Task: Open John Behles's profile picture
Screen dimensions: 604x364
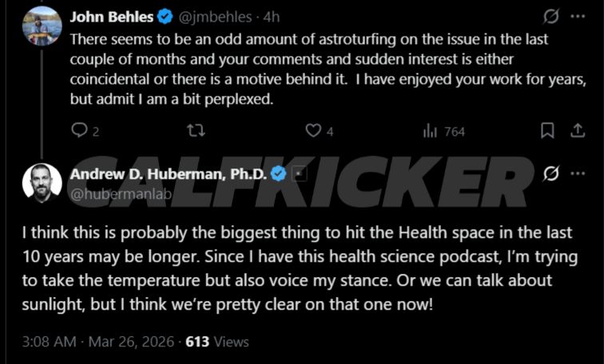Action: pyautogui.click(x=42, y=26)
